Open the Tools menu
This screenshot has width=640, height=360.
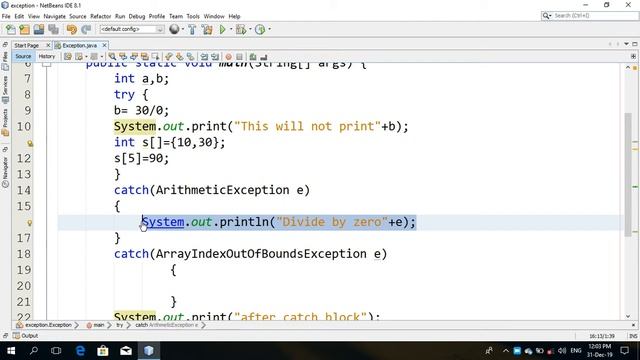pos(193,16)
